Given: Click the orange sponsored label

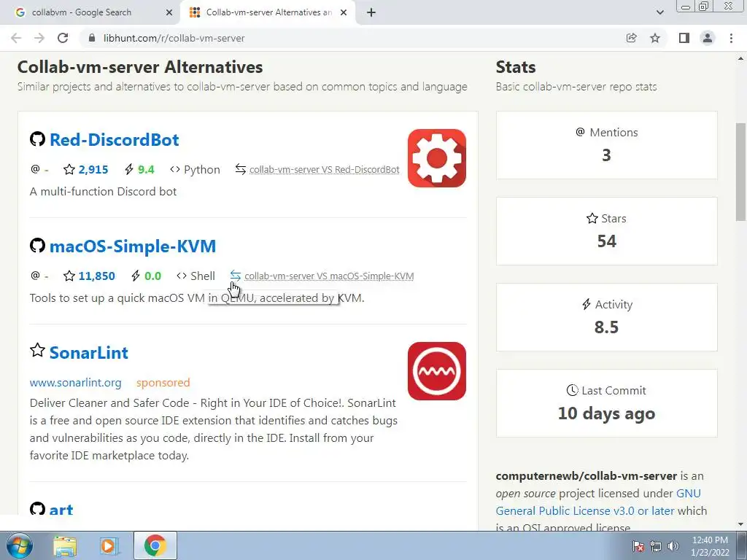Looking at the screenshot, I should [x=163, y=382].
